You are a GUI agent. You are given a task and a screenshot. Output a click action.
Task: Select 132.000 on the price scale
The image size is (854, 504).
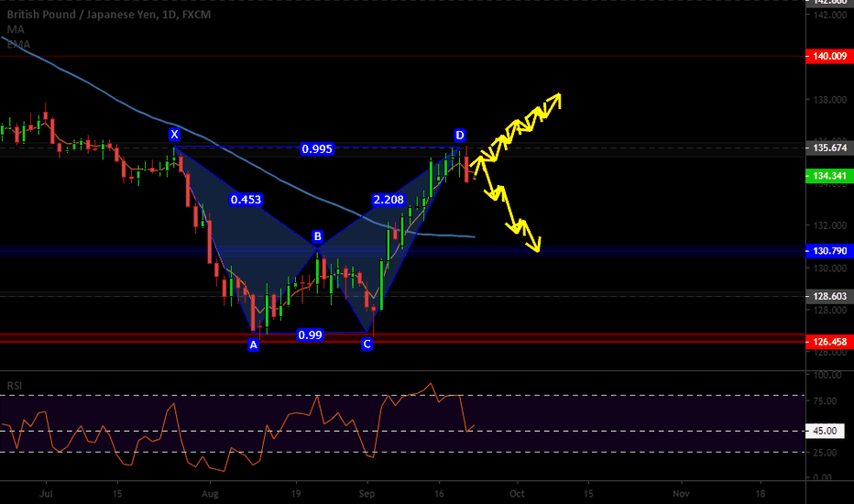(x=830, y=225)
